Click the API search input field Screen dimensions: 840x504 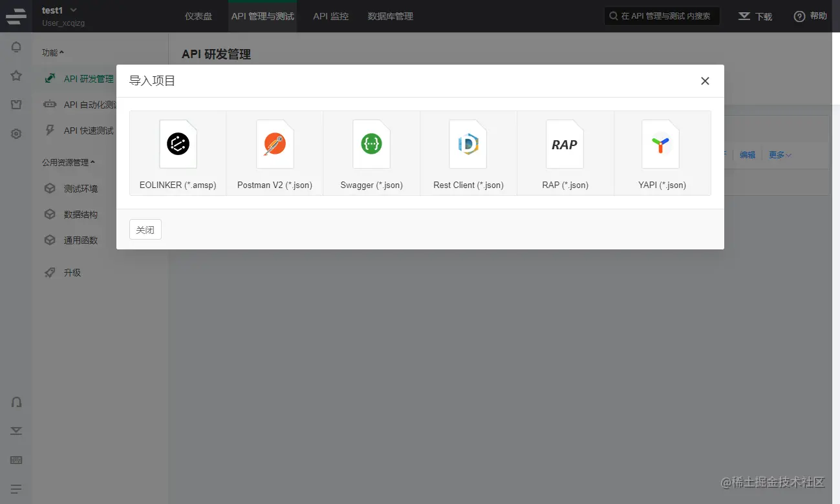point(662,16)
